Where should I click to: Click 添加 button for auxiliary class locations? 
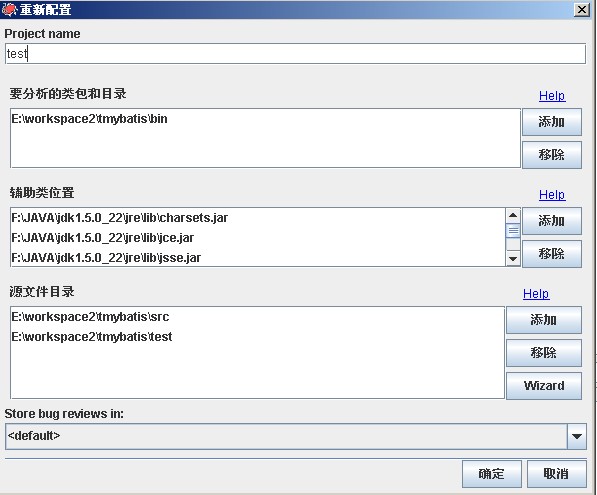tap(552, 221)
